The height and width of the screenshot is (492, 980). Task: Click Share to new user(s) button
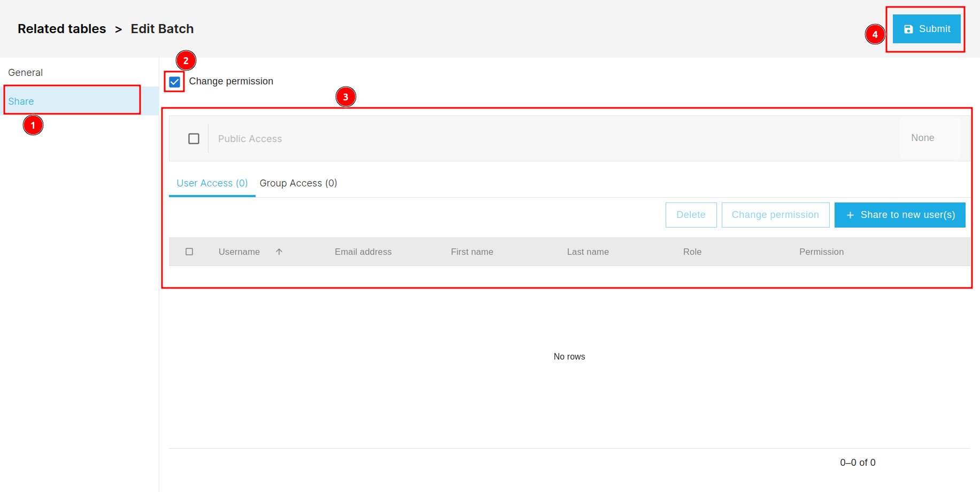pyautogui.click(x=900, y=215)
